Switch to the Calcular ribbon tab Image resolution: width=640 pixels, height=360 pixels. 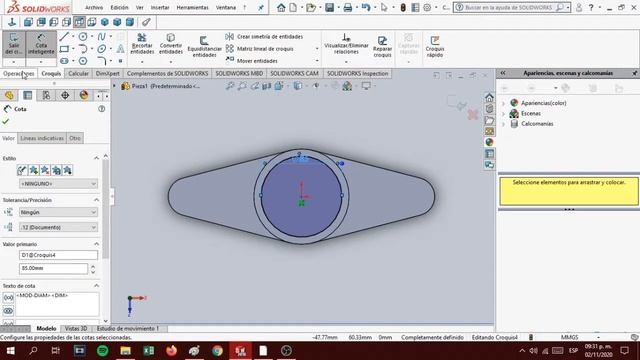[78, 73]
